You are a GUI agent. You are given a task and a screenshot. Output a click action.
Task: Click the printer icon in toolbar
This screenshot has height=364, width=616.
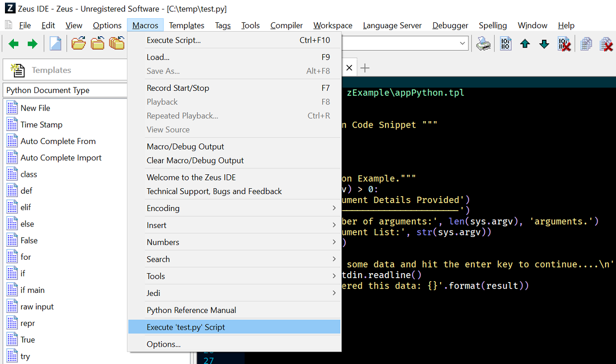483,44
